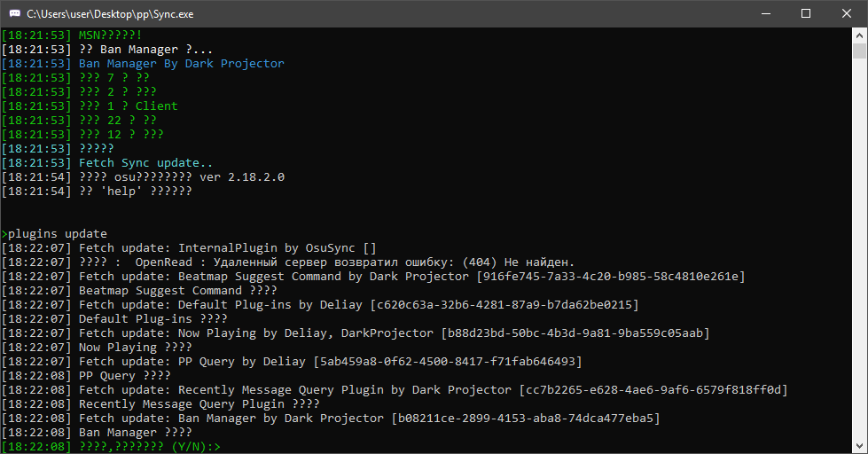Click the 404 error message line

point(288,262)
